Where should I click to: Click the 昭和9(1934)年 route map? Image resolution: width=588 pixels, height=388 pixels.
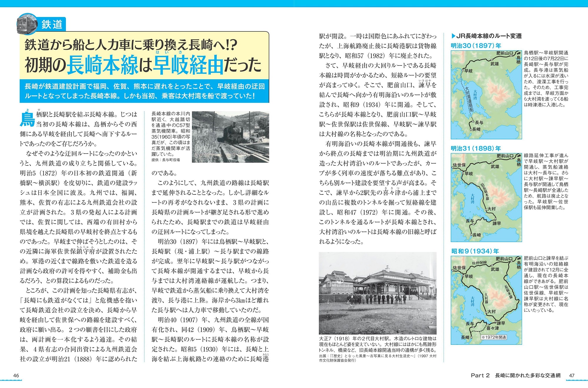[x=486, y=300]
